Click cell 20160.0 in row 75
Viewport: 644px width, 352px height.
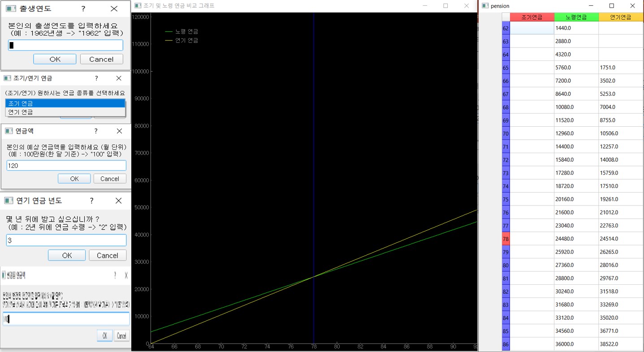[576, 199]
